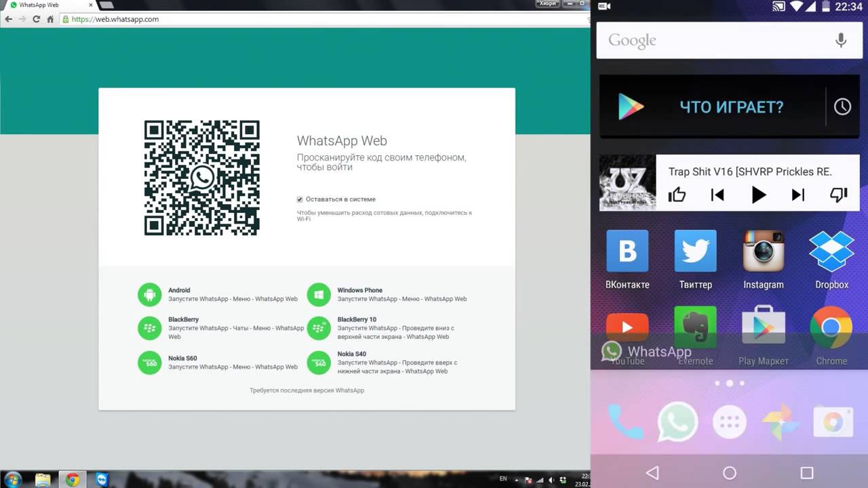The height and width of the screenshot is (488, 868).
Task: Open the Windows Start menu
Action: 12,480
